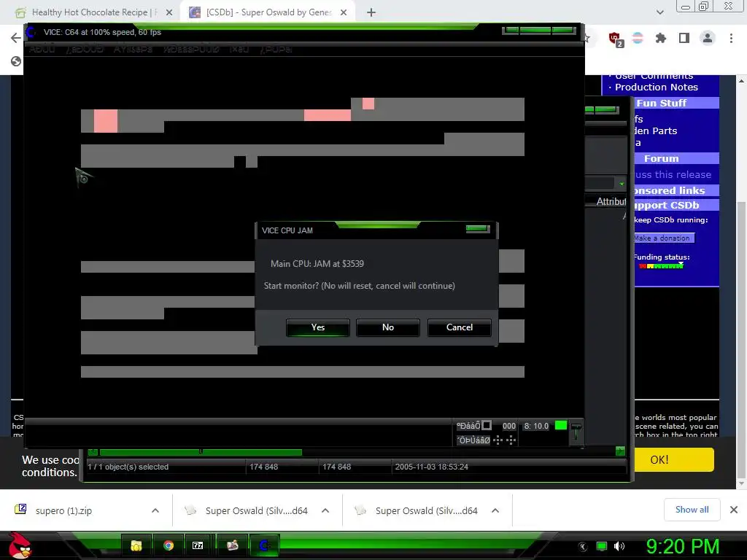The height and width of the screenshot is (560, 747).
Task: Click Cancel in VICE CPU JAM dialog
Action: (460, 327)
